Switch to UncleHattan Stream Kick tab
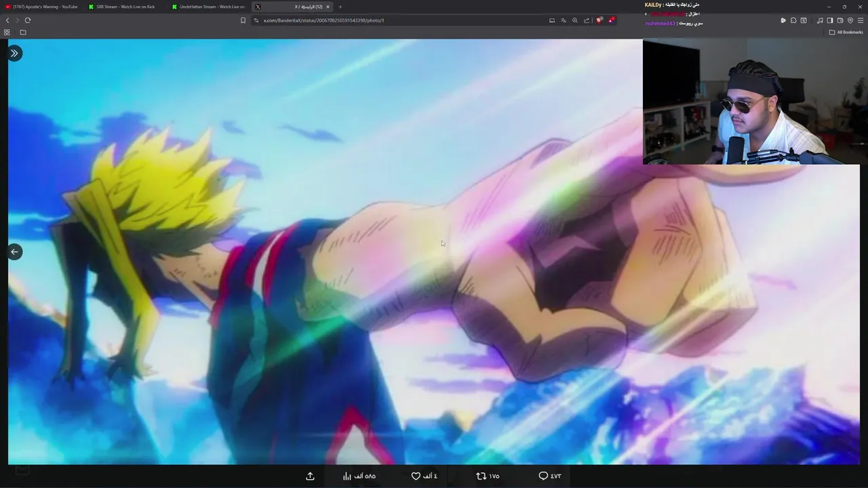Screen dimensions: 868x488 point(208,7)
